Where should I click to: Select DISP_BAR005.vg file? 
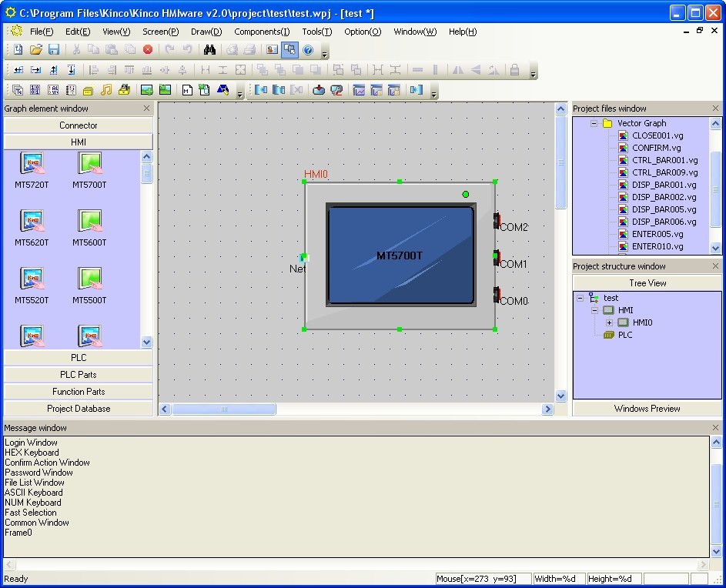664,209
